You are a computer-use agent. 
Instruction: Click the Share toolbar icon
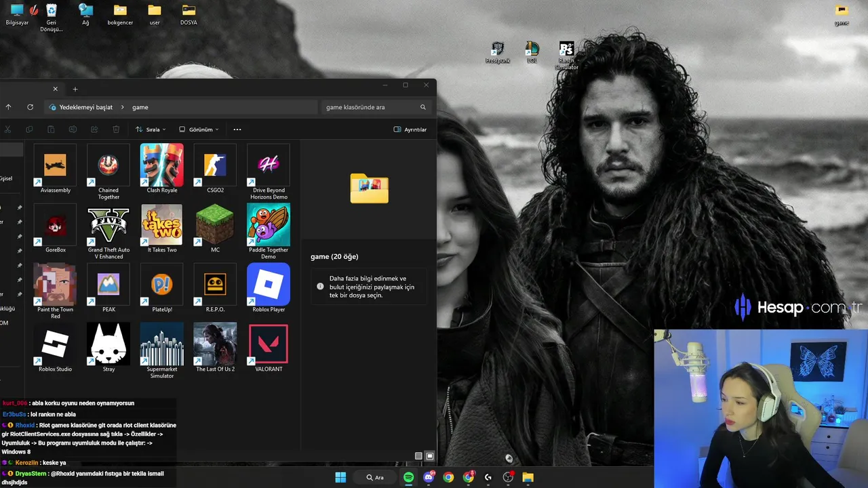pyautogui.click(x=94, y=129)
